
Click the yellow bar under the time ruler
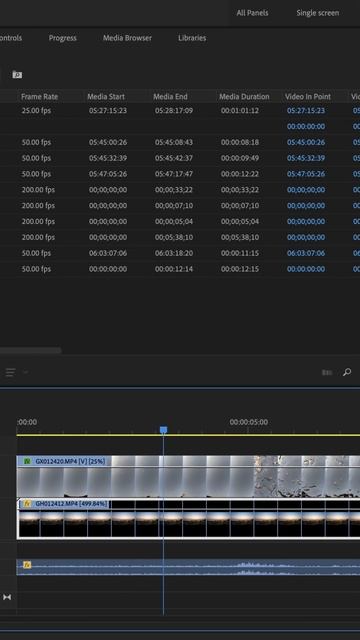(188, 435)
